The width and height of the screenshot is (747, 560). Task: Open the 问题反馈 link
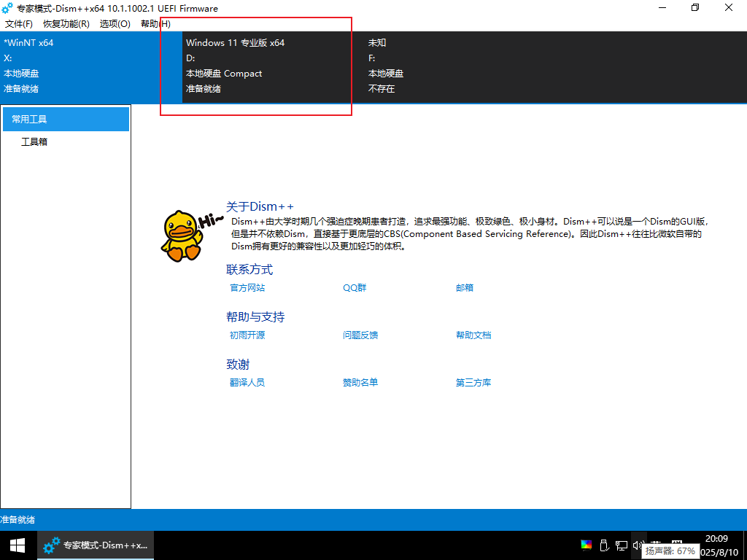[360, 335]
